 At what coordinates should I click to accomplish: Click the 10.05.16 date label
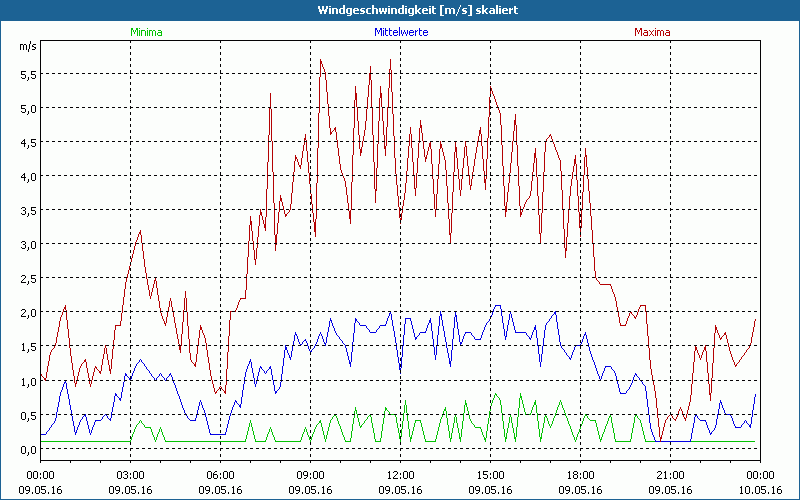pos(759,490)
